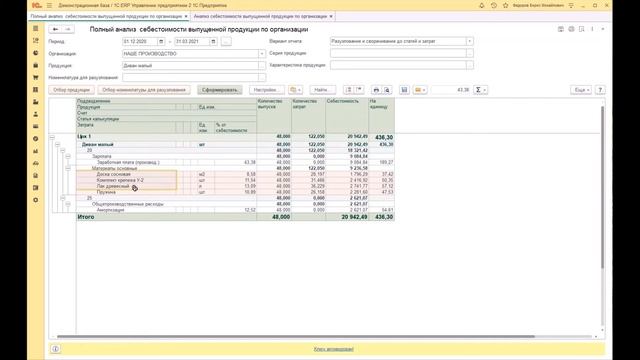
Task: Open the history clock icon in title bar
Action: point(494,5)
